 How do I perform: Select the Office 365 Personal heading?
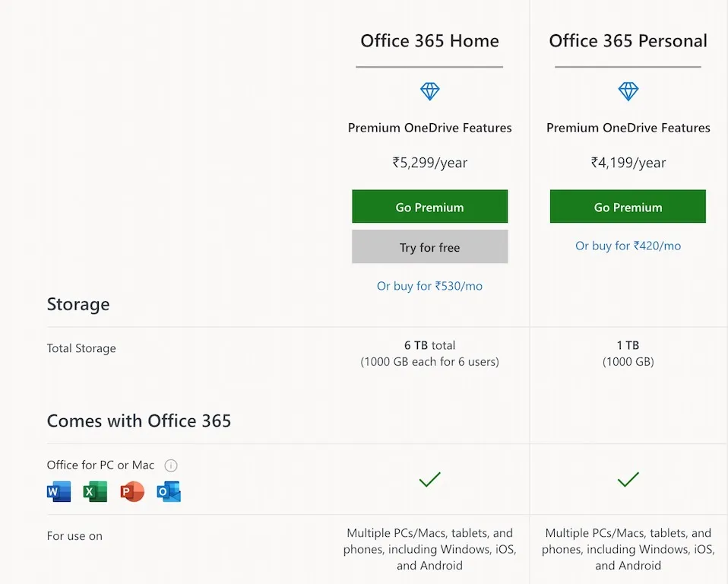(628, 41)
